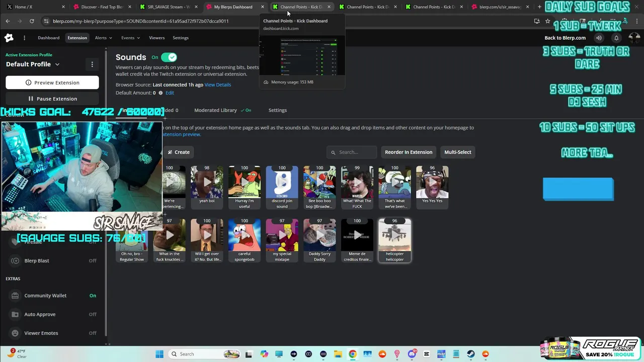The image size is (644, 362).
Task: Click Chrome icon in taskbar
Action: [x=353, y=354]
